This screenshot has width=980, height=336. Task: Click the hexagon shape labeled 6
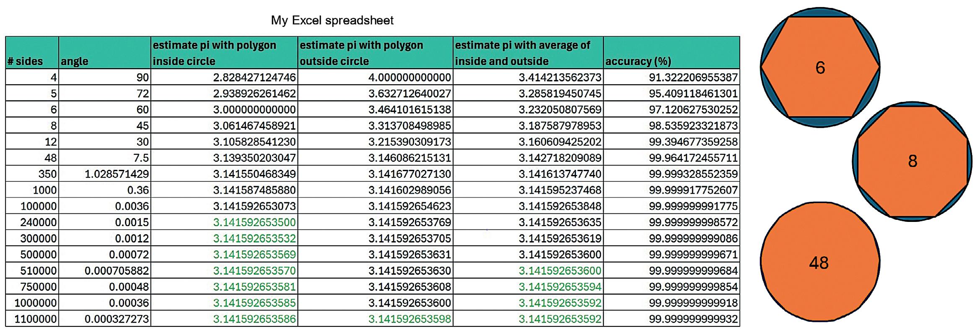(820, 67)
